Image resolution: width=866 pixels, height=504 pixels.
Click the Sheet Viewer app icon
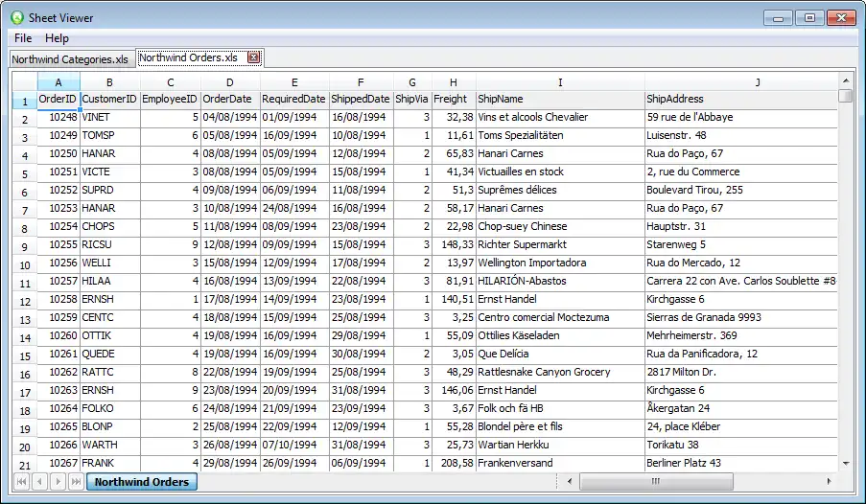tap(17, 17)
